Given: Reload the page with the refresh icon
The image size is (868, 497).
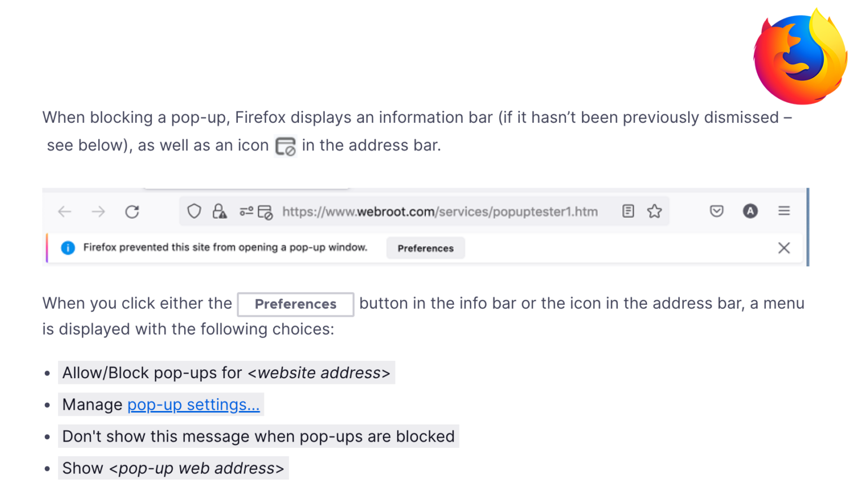Looking at the screenshot, I should tap(132, 211).
